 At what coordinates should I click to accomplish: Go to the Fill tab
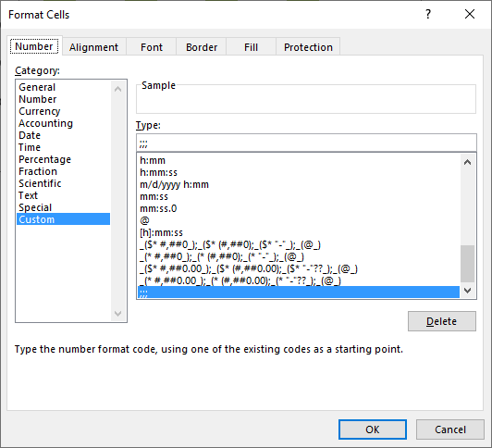251,47
